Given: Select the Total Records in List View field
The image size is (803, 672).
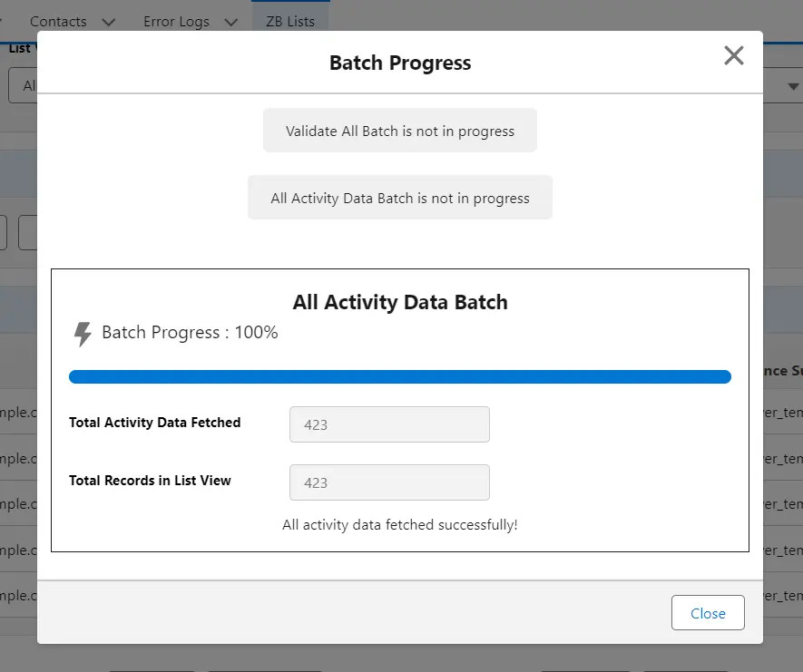Looking at the screenshot, I should point(389,482).
